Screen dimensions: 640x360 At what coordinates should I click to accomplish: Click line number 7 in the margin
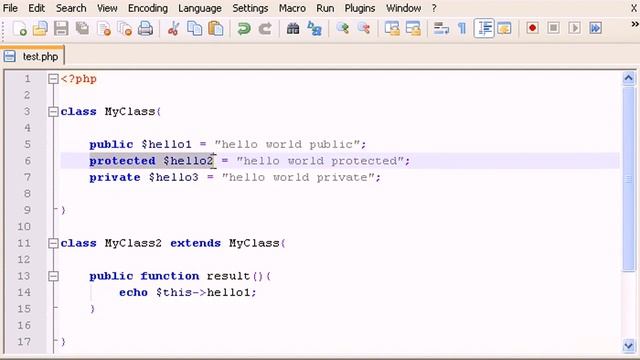(x=27, y=177)
